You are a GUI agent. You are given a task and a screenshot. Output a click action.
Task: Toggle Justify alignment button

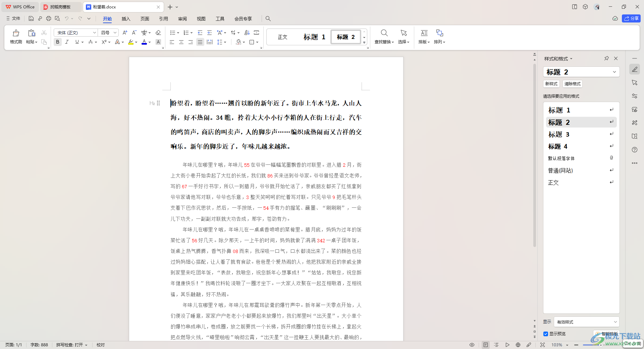(200, 42)
